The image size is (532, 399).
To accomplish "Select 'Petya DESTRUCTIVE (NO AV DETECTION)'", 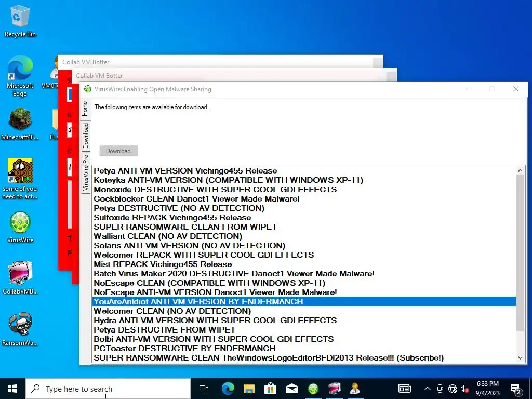I will click(x=304, y=208).
